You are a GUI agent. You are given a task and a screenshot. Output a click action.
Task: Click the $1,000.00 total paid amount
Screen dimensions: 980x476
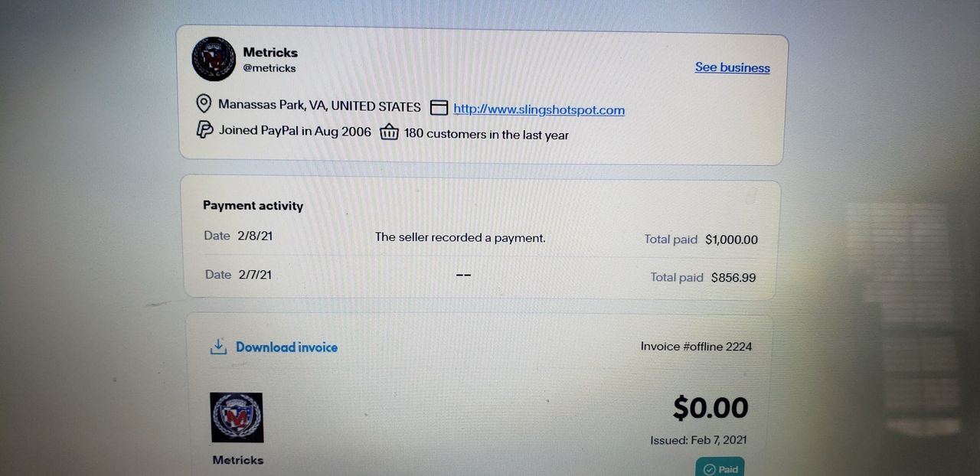click(732, 240)
